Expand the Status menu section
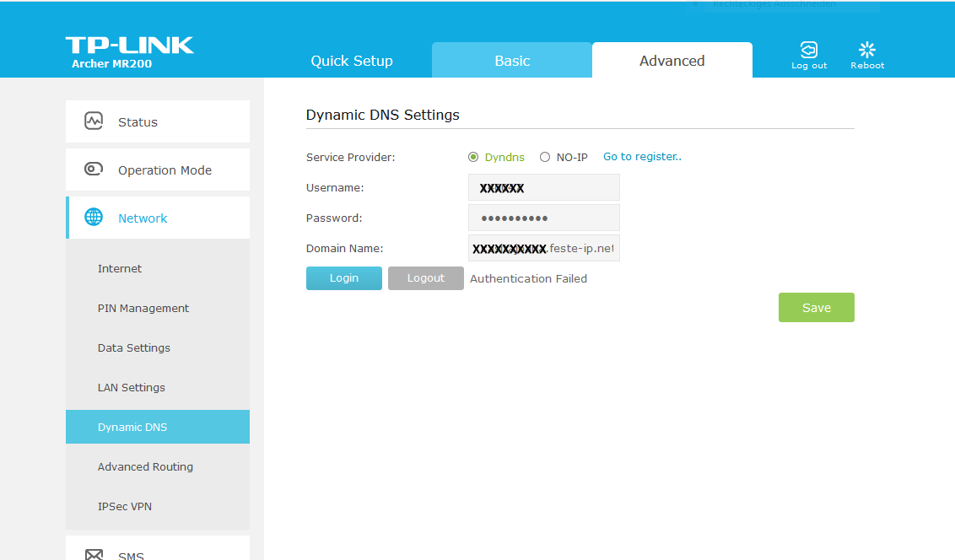 (138, 122)
